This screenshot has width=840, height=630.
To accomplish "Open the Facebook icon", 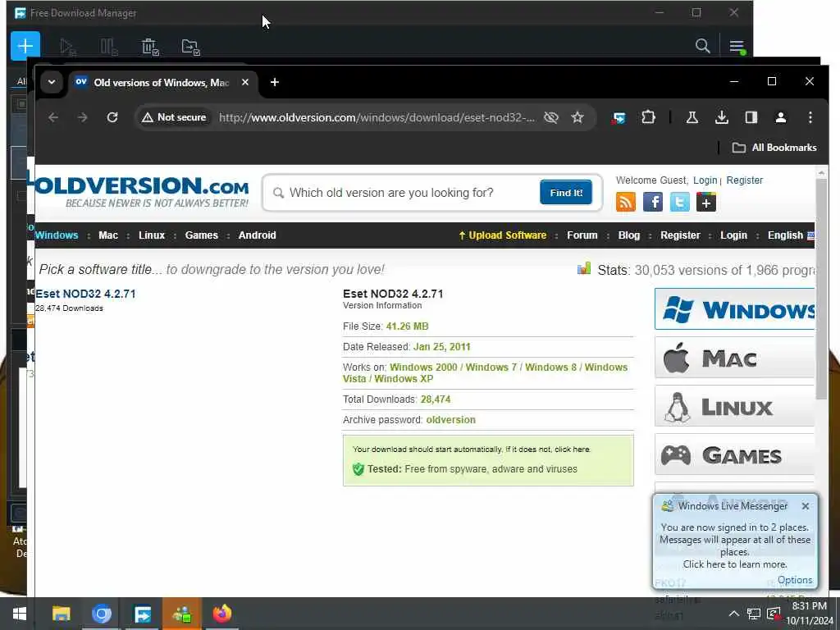I will click(x=652, y=203).
